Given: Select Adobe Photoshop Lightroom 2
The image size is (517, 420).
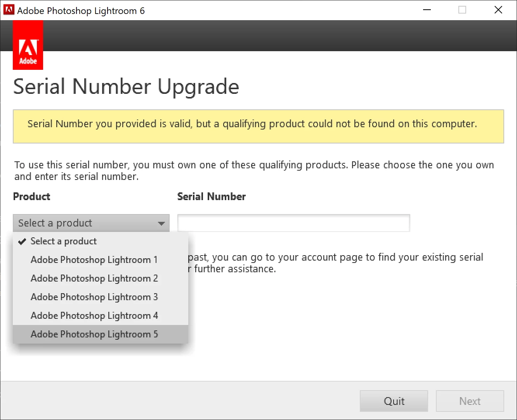Looking at the screenshot, I should (x=101, y=278).
